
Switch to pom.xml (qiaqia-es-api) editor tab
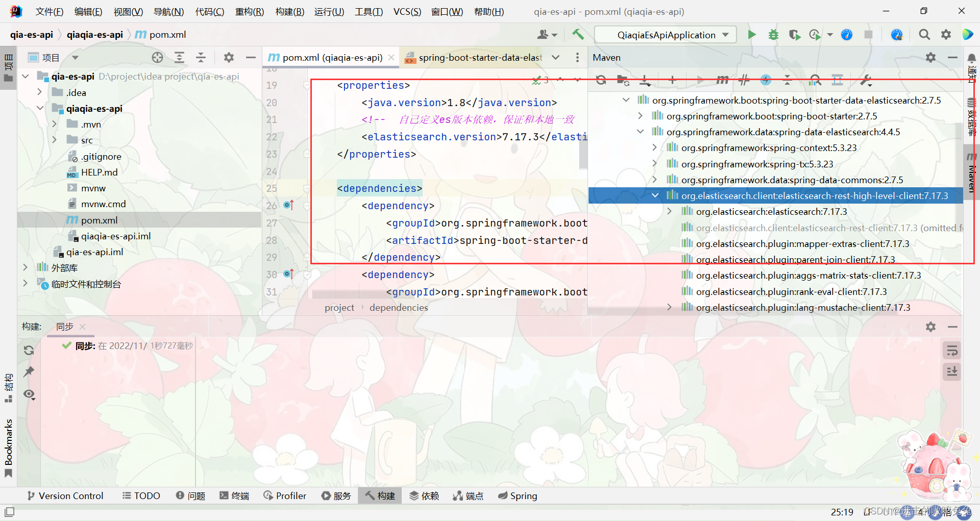click(x=332, y=58)
